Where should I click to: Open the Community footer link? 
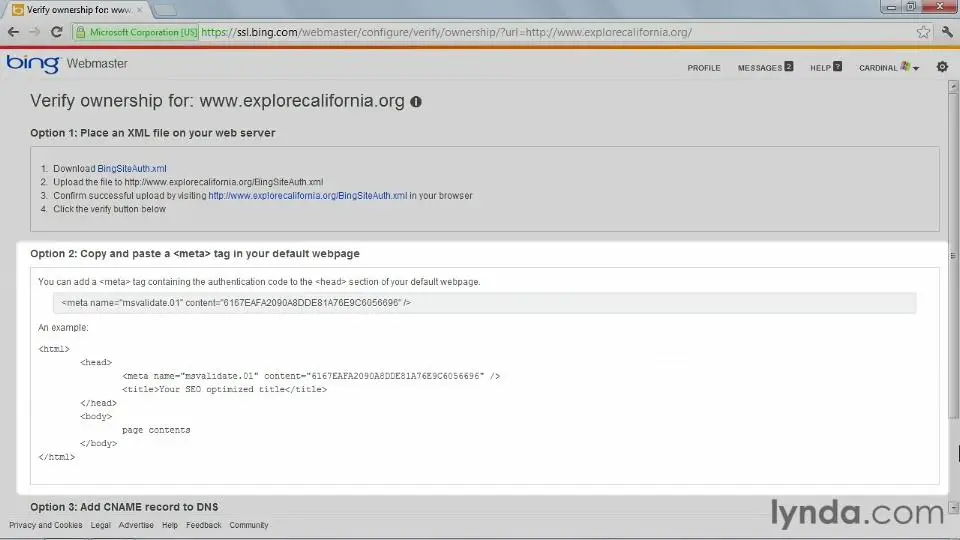point(249,525)
